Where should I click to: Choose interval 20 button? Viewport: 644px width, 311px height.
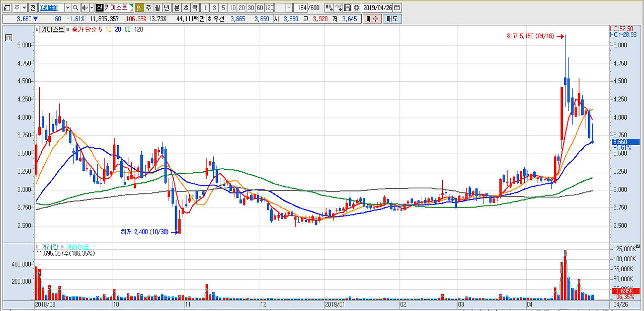[x=242, y=8]
